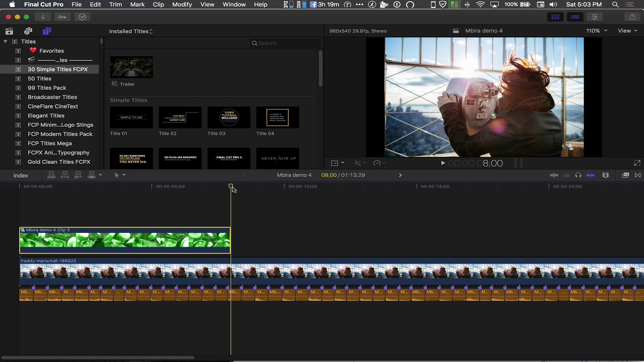Open Background Tasks checkmark button
Viewport: 644px width, 362px height.
pos(83,17)
